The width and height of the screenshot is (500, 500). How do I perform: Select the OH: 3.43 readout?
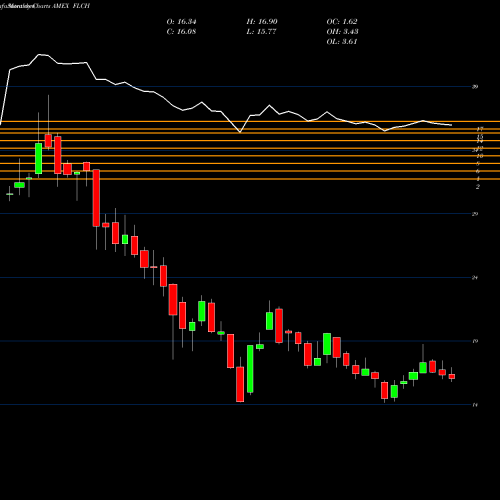pyautogui.click(x=342, y=32)
